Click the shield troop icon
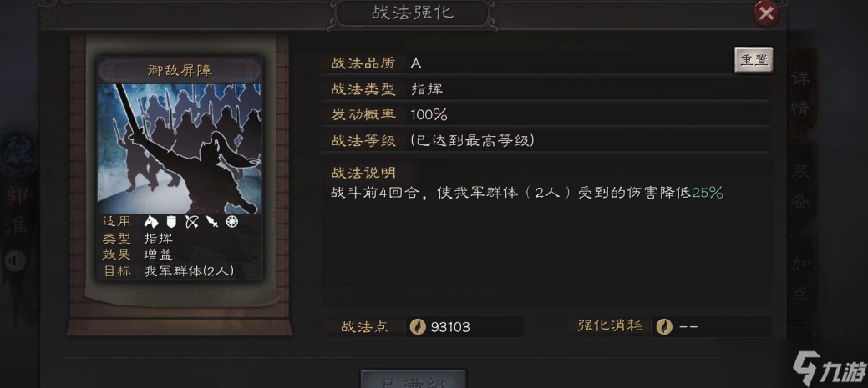This screenshot has height=388, width=868. (171, 222)
